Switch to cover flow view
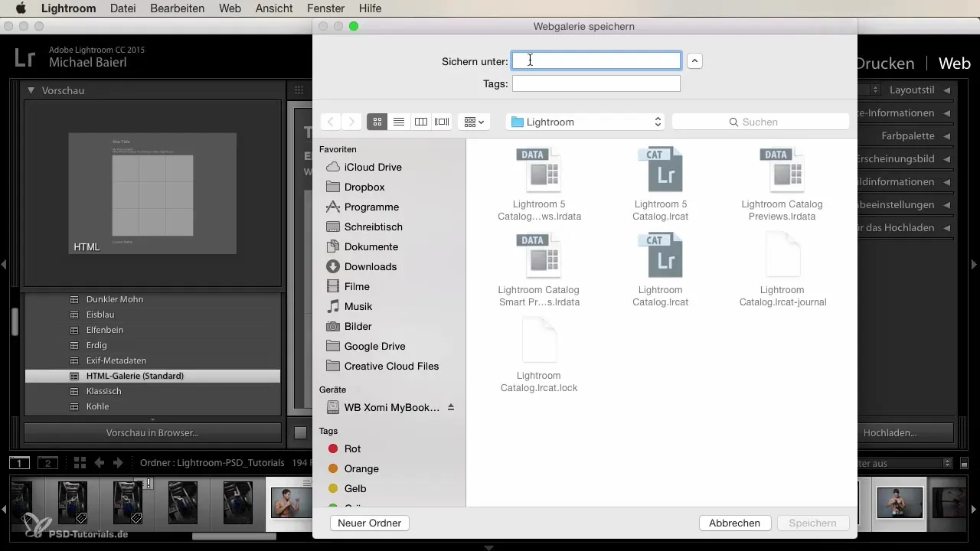 [x=442, y=122]
